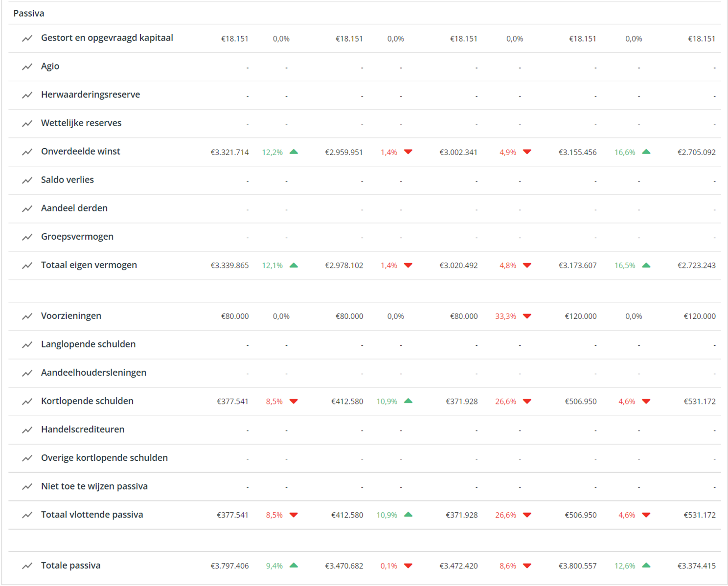Click trend chart icon next to Voorzieningen

pos(27,316)
